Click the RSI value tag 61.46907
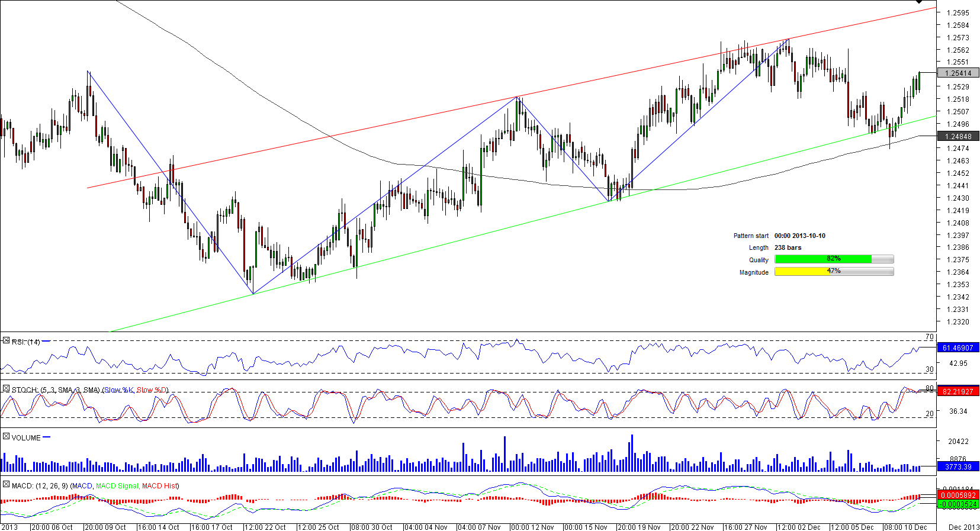This screenshot has width=980, height=531. pos(958,348)
